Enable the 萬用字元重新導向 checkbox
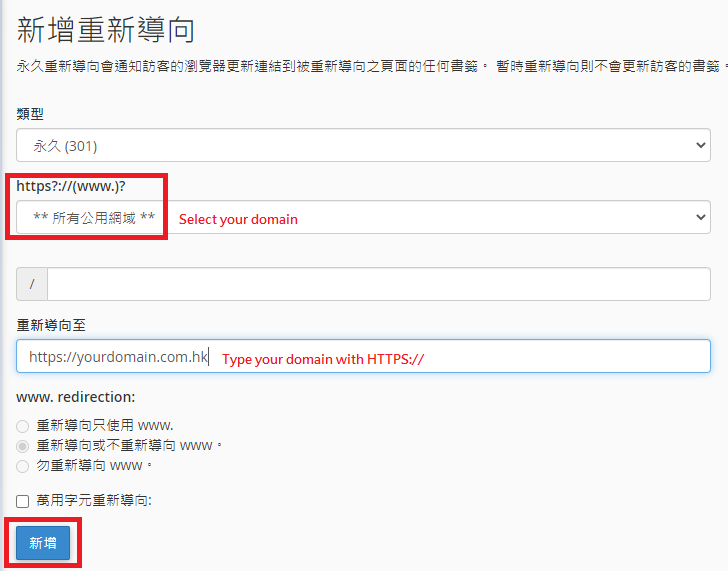This screenshot has width=728, height=571. (22, 501)
